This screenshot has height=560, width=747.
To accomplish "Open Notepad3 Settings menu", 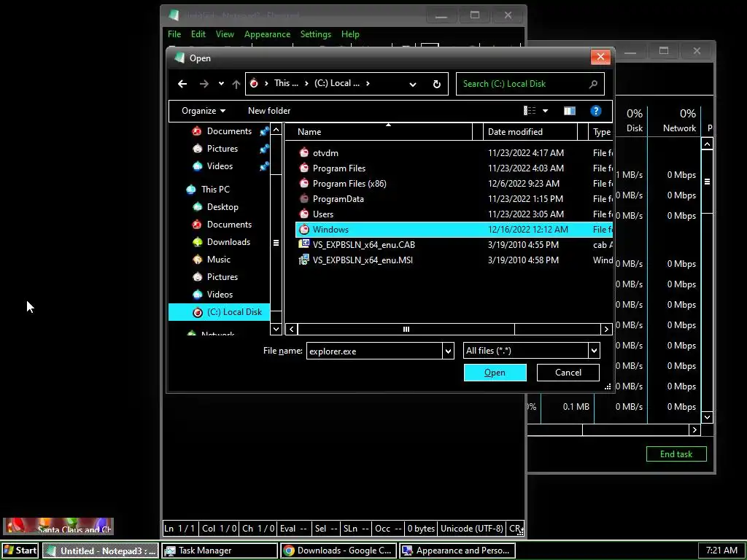I will pyautogui.click(x=315, y=34).
